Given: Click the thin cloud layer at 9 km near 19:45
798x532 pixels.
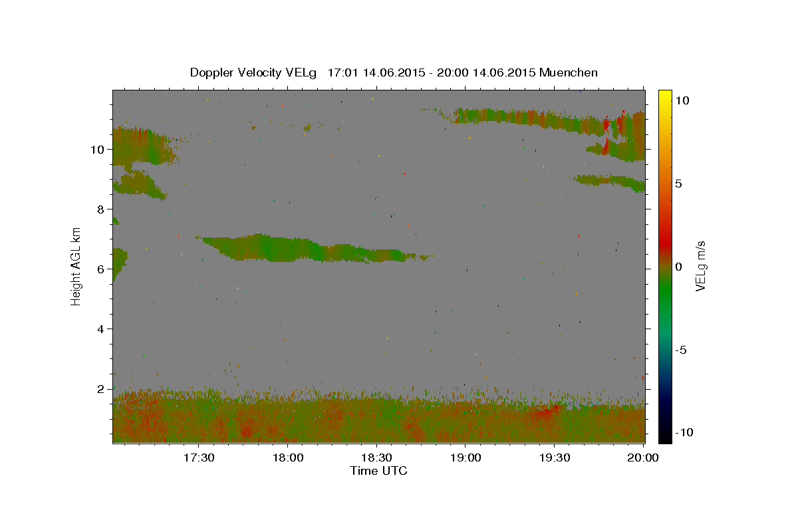Looking at the screenshot, I should [x=608, y=181].
